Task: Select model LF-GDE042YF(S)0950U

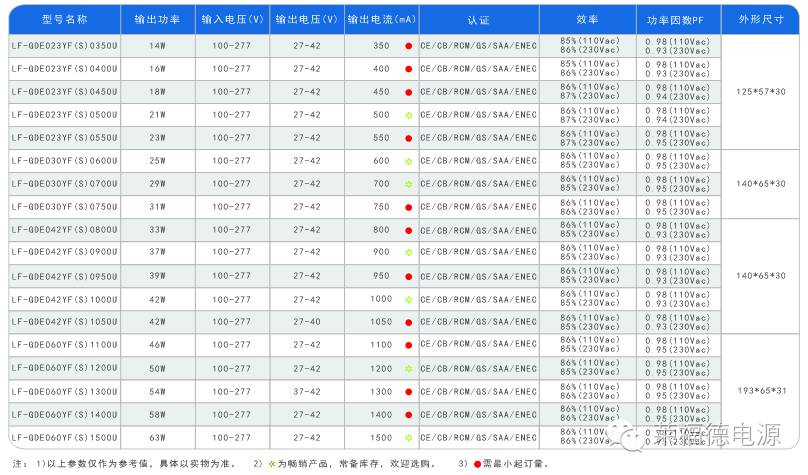Action: (64, 277)
